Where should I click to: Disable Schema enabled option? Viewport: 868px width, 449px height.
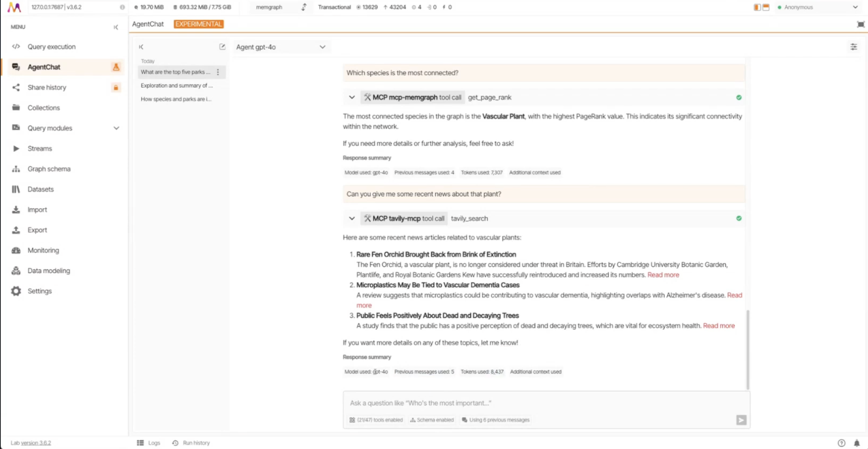click(x=432, y=420)
